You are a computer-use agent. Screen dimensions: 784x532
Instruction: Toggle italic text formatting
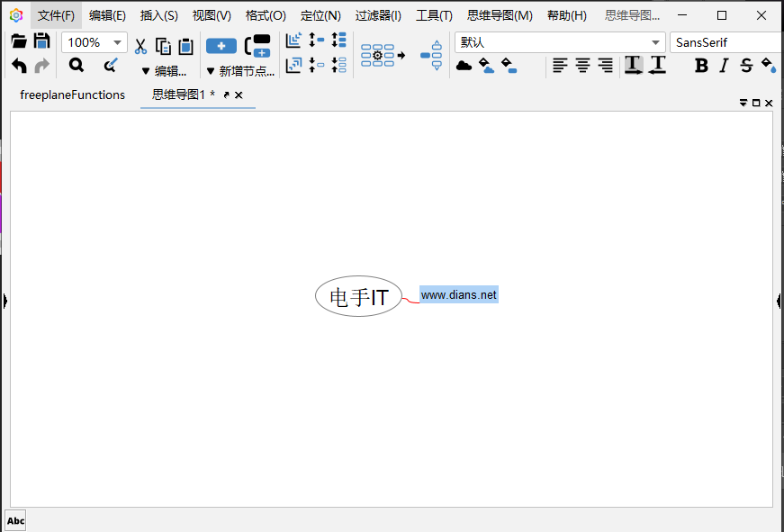click(x=724, y=65)
